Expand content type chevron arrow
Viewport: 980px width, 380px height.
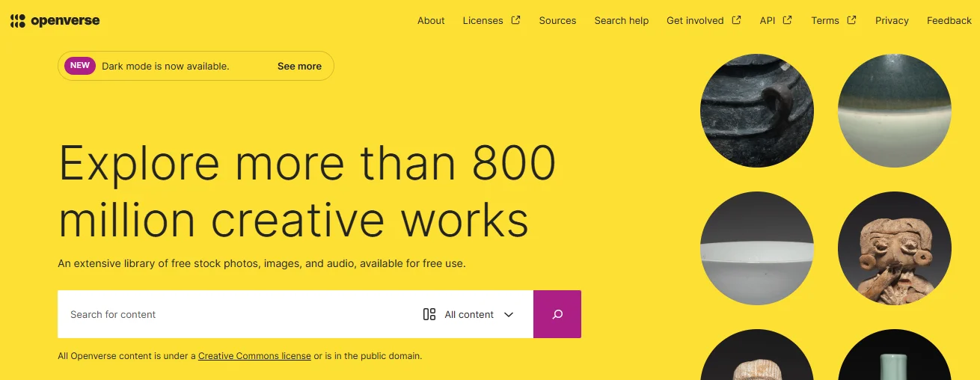(x=509, y=315)
